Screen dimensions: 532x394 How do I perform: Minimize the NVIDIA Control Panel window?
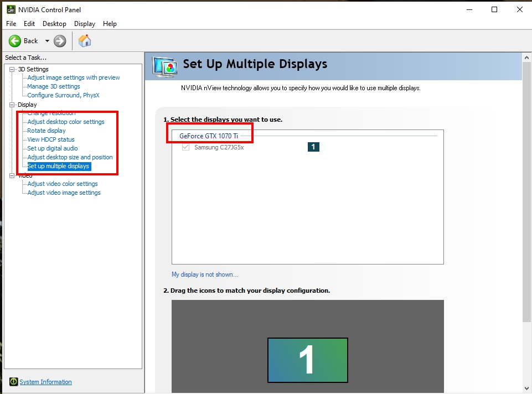(x=469, y=9)
